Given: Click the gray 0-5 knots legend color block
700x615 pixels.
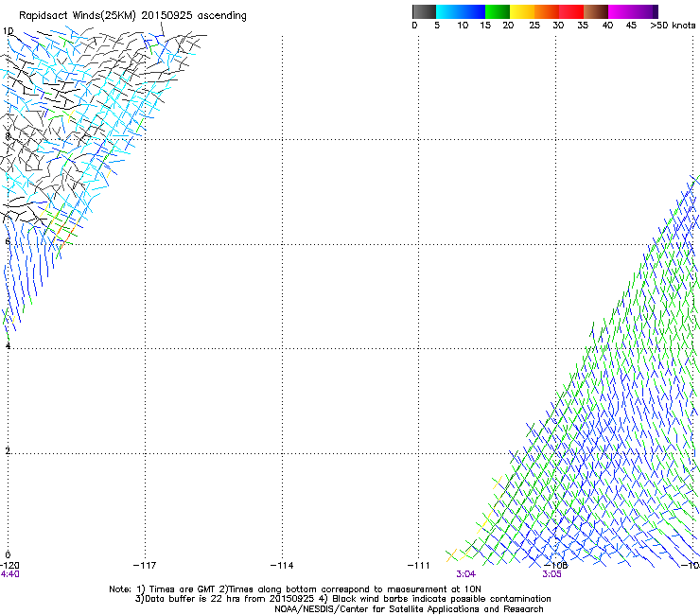Looking at the screenshot, I should pyautogui.click(x=424, y=11).
